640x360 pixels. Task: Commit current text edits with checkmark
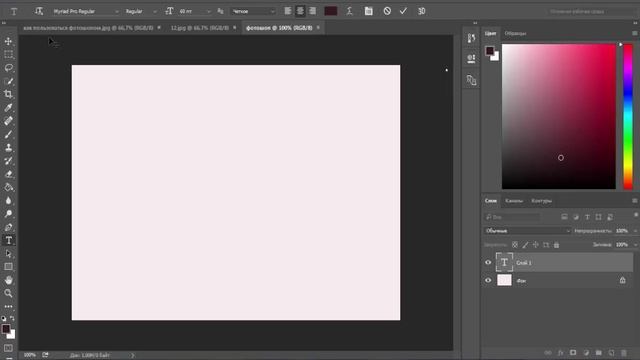(403, 11)
